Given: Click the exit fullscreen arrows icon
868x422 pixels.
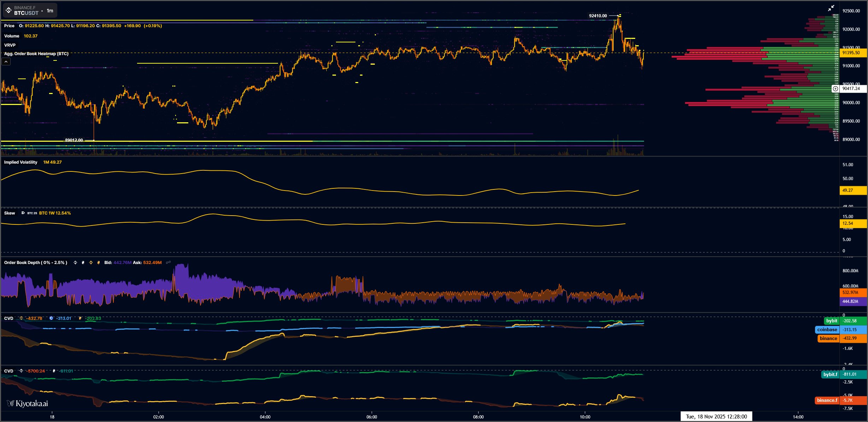Looking at the screenshot, I should 831,8.
